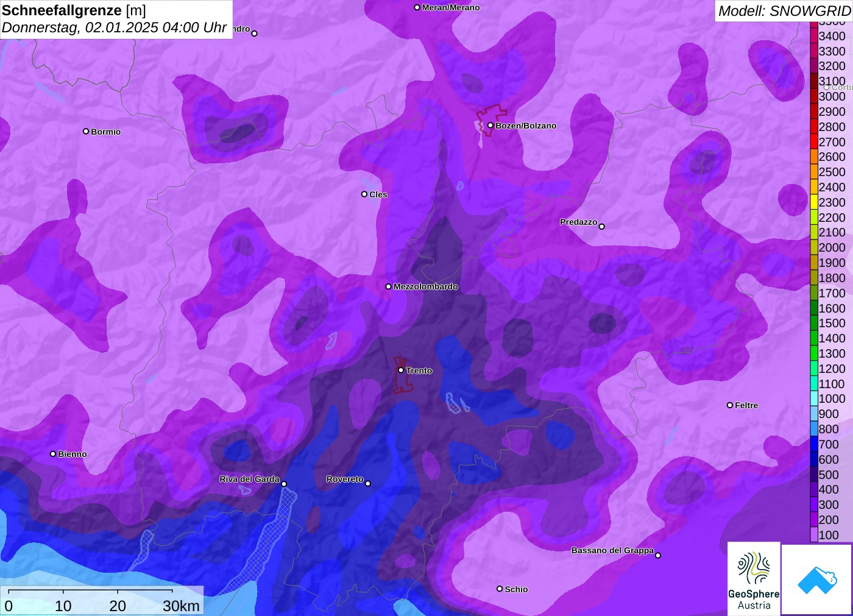Click the legend value 600
This screenshot has height=616, width=853.
(829, 459)
